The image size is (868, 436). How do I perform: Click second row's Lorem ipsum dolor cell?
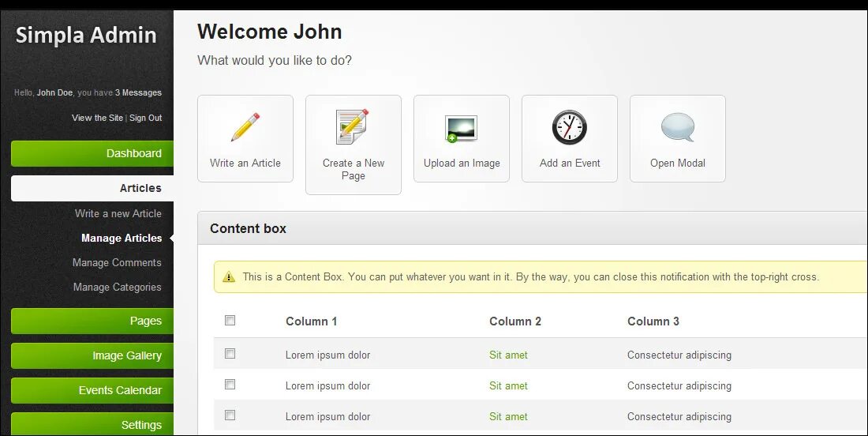[x=327, y=386]
